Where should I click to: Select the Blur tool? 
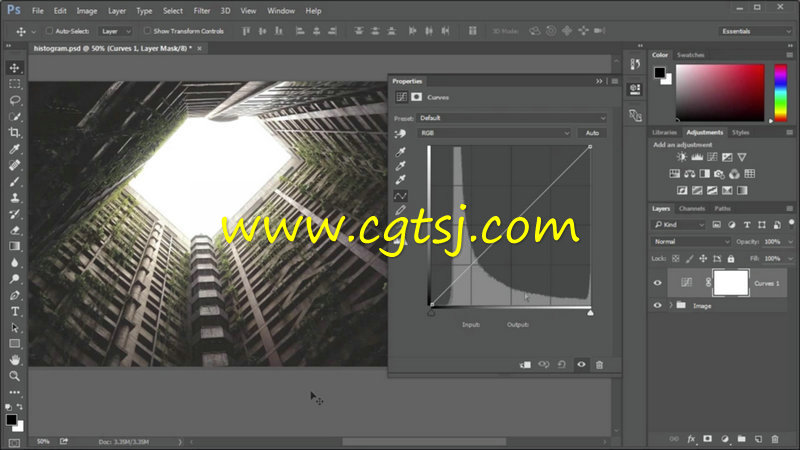pos(14,263)
